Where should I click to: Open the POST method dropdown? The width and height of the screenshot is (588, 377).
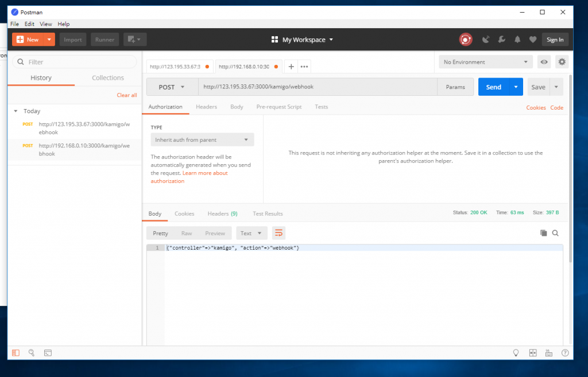[x=172, y=87]
